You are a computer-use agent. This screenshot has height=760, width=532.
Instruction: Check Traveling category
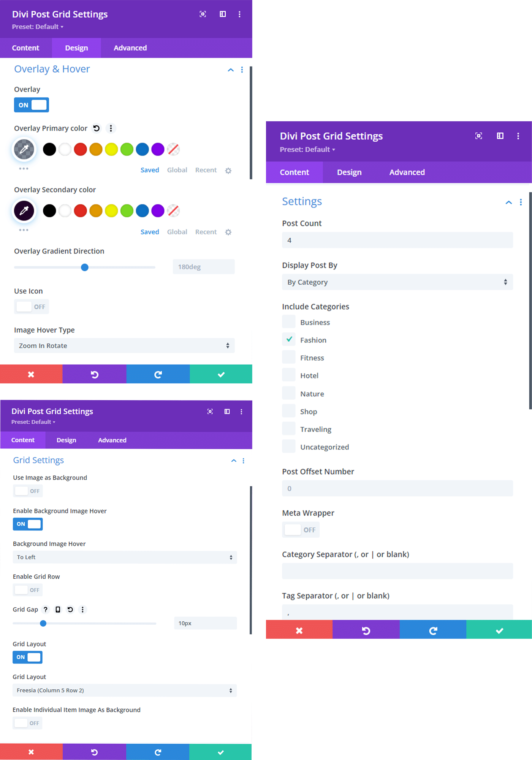(x=289, y=429)
